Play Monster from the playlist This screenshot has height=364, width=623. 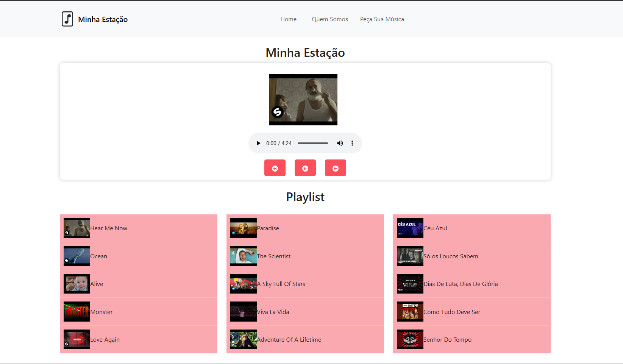(x=101, y=312)
